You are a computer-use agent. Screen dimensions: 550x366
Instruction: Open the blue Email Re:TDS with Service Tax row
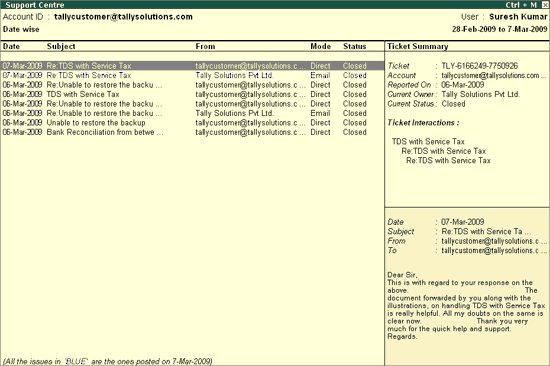192,75
